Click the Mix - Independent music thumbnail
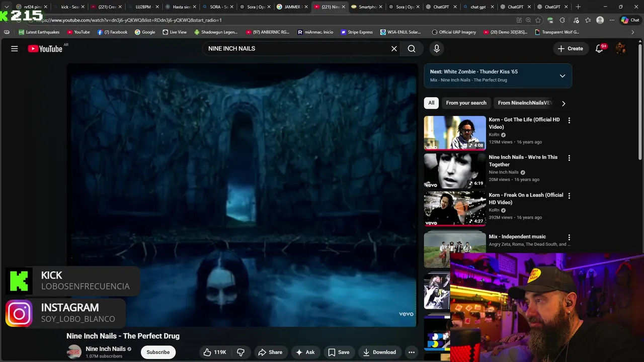Screen dimensions: 644x362 tap(455, 250)
